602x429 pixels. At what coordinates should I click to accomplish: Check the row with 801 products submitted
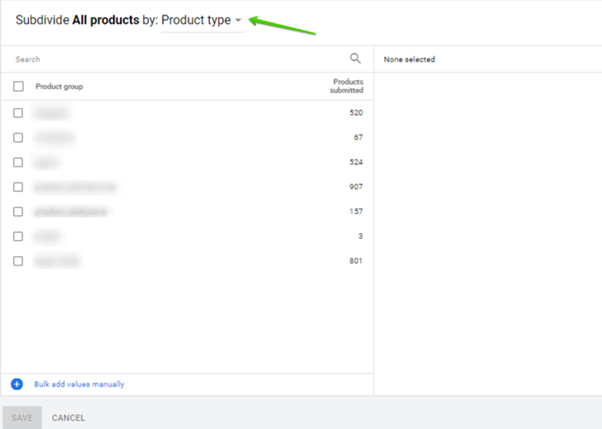coord(18,261)
